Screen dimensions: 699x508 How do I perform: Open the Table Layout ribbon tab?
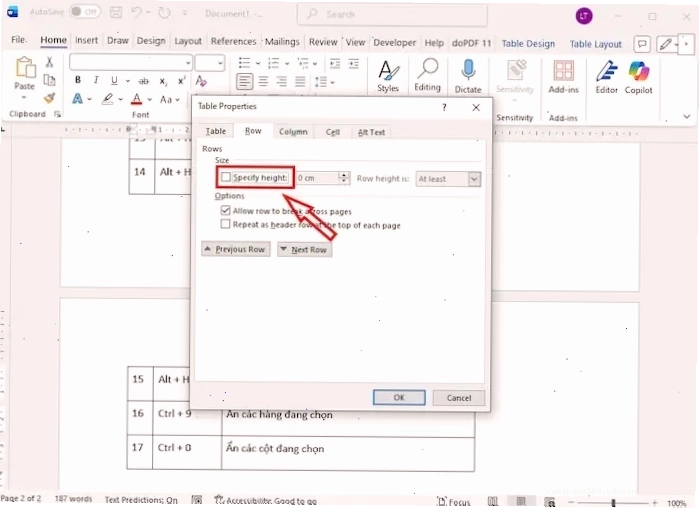[595, 44]
